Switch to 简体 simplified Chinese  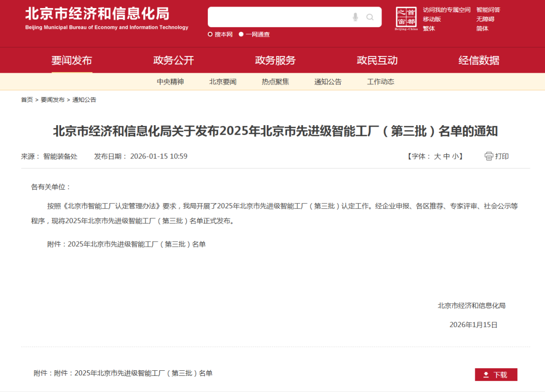coord(482,28)
